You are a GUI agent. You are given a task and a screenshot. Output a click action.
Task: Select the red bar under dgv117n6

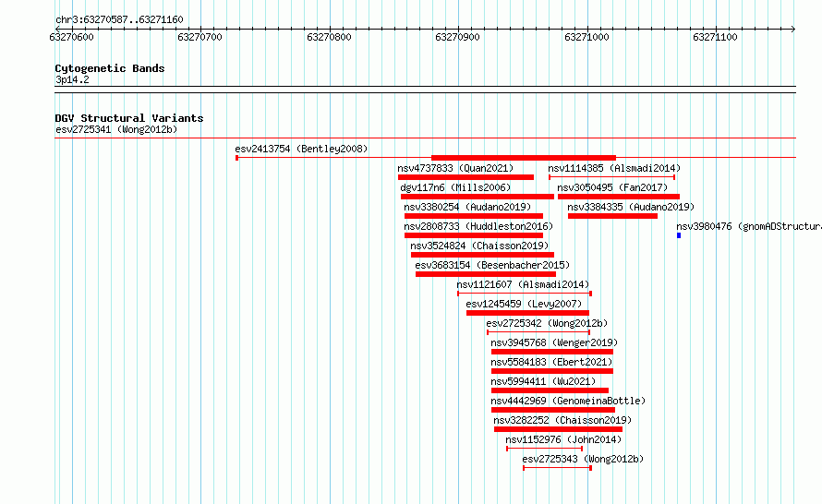point(477,197)
